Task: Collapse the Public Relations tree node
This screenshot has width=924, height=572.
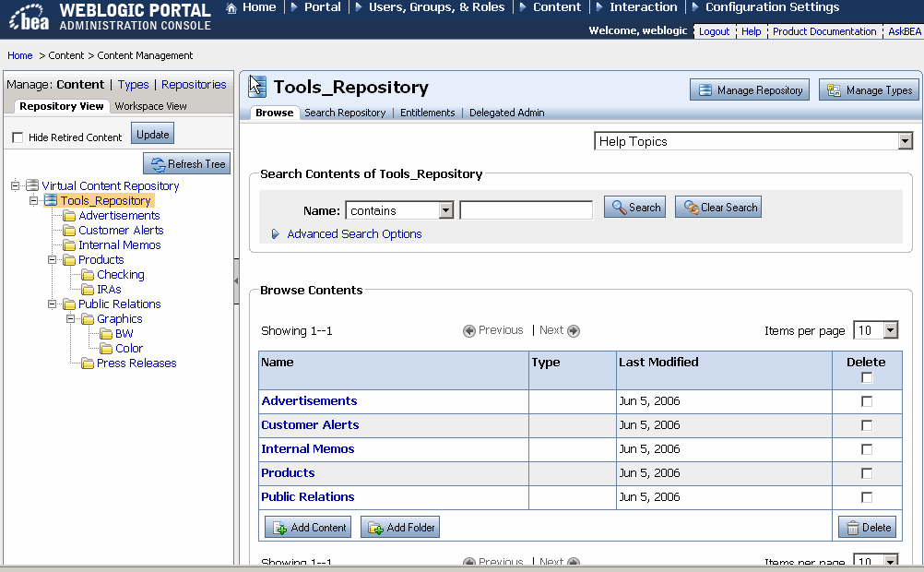Action: (52, 304)
